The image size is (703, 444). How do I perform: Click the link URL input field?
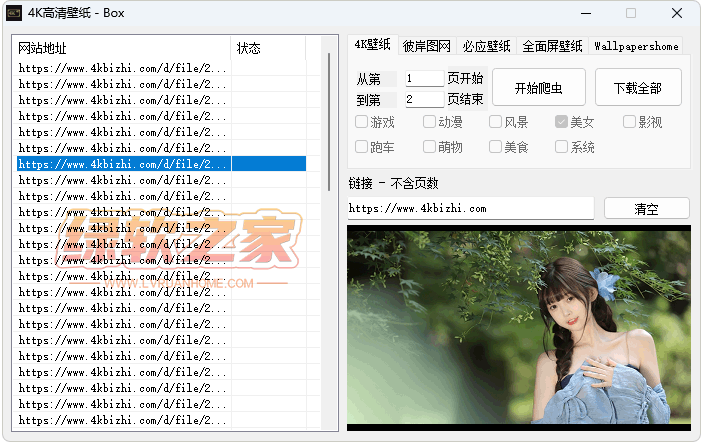coord(470,208)
